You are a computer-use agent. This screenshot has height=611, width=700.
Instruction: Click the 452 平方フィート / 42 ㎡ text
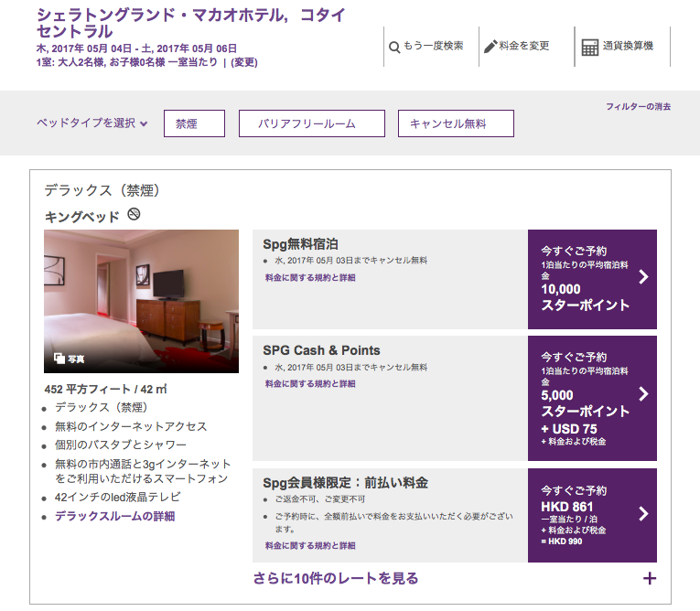point(105,389)
